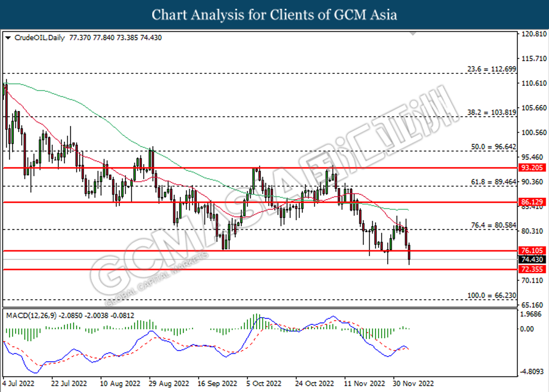The height and width of the screenshot is (392, 549).
Task: Click the 22 Jul 2022 date label
Action: tap(69, 384)
